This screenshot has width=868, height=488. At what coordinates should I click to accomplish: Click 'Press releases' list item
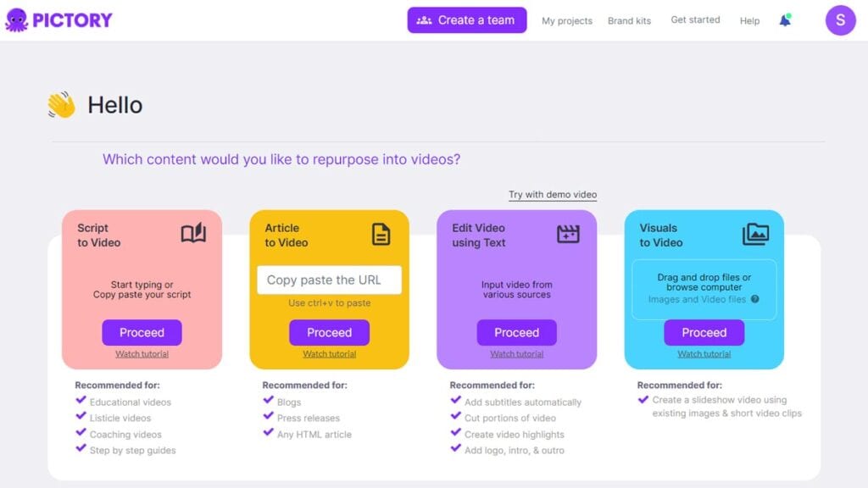[x=309, y=419]
